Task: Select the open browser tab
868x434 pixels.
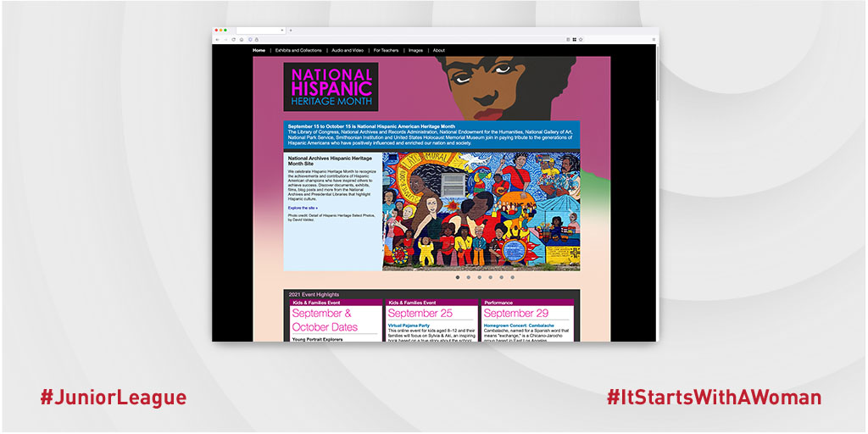Action: coord(261,31)
